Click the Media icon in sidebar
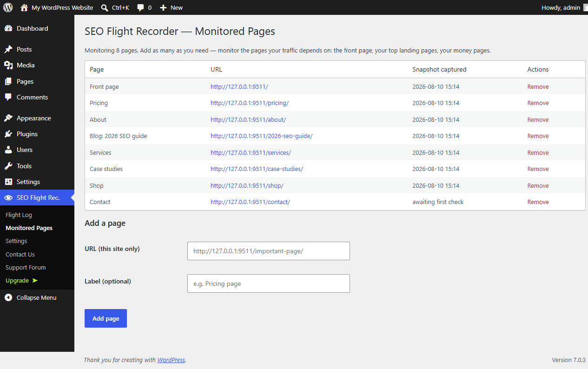588x369 pixels. (x=8, y=65)
